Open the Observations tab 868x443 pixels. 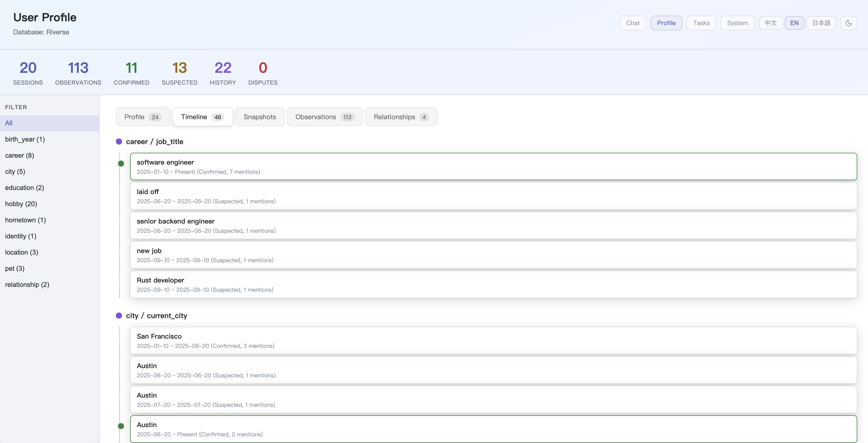point(325,117)
